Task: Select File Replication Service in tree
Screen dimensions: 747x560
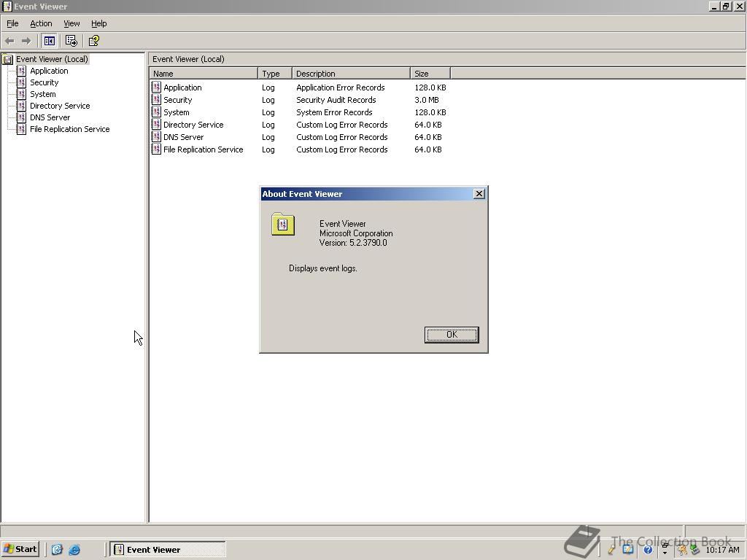Action: tap(69, 129)
